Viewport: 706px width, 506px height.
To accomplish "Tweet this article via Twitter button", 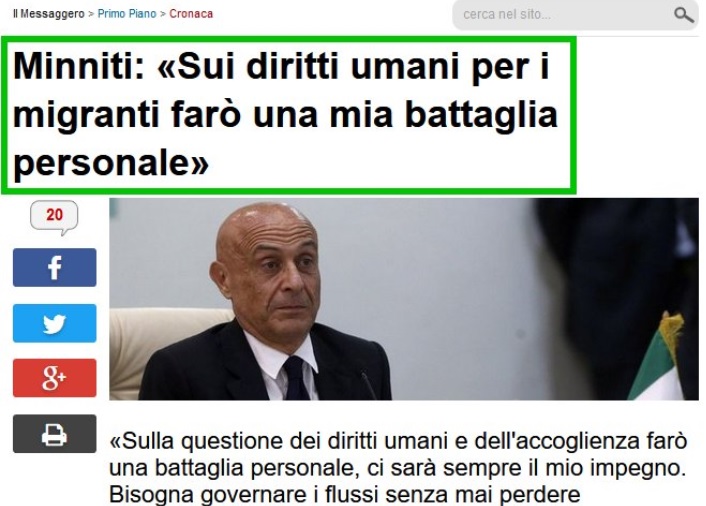I will (54, 323).
